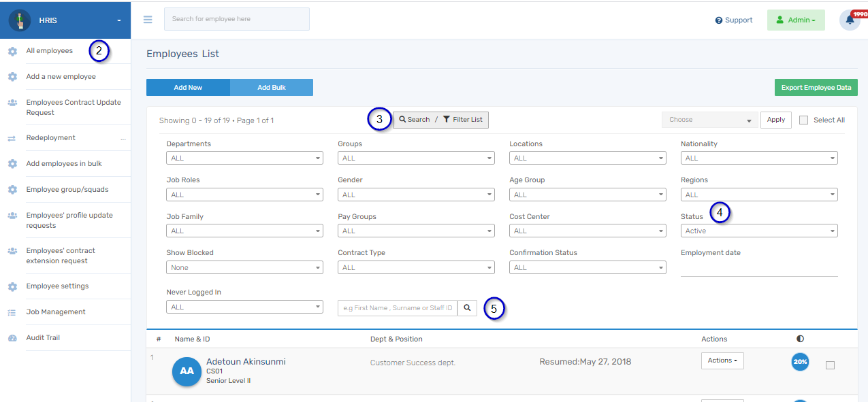Open the Departments filter dropdown
Screen dimensions: 868x402
coord(244,158)
